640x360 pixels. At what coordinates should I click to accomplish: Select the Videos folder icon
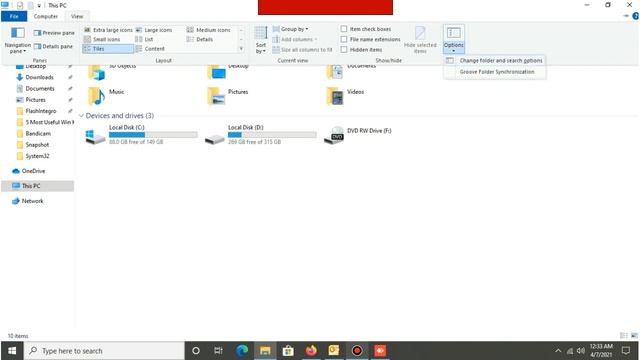pyautogui.click(x=335, y=96)
